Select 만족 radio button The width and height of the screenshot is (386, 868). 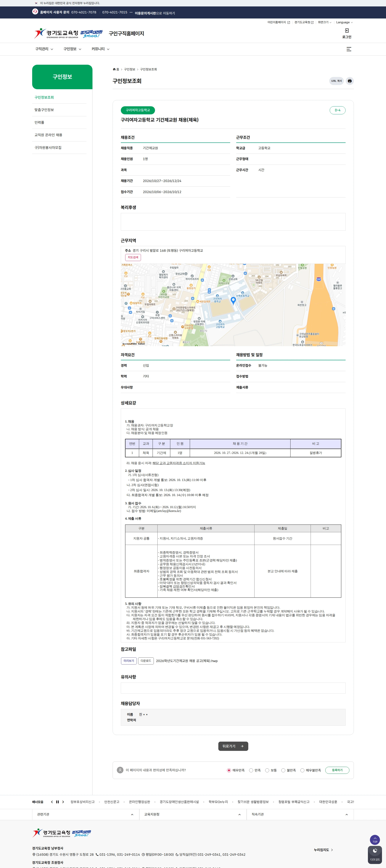pos(251,770)
